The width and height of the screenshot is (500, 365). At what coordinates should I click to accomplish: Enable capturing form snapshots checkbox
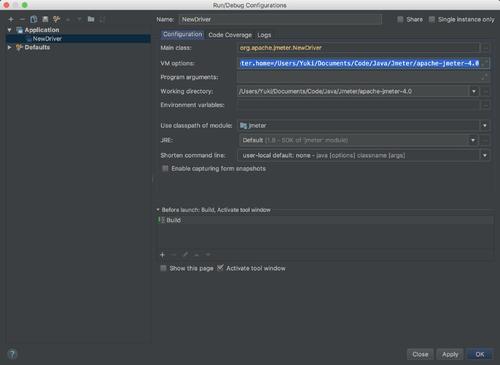(165, 168)
